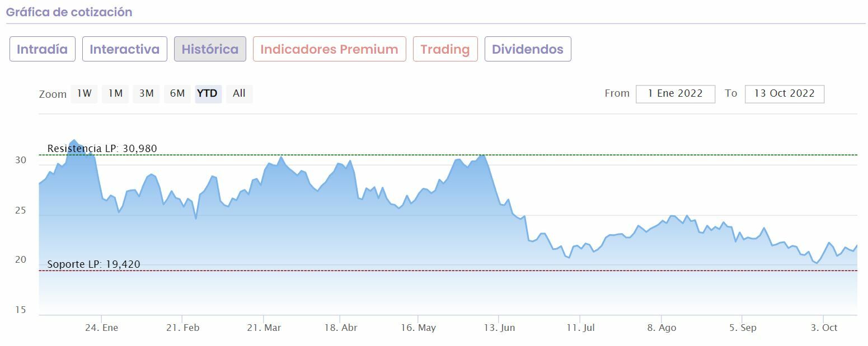Show the Dividendos tab
This screenshot has width=868, height=346.
(x=527, y=49)
